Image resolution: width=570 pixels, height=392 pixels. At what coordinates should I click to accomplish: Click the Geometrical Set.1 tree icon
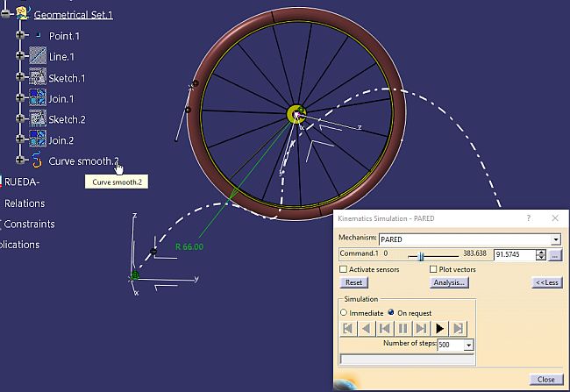[x=23, y=14]
